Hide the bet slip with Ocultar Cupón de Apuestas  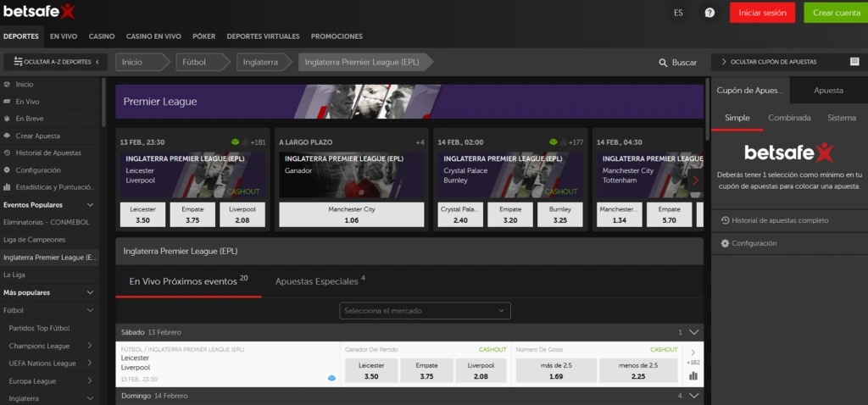point(769,62)
